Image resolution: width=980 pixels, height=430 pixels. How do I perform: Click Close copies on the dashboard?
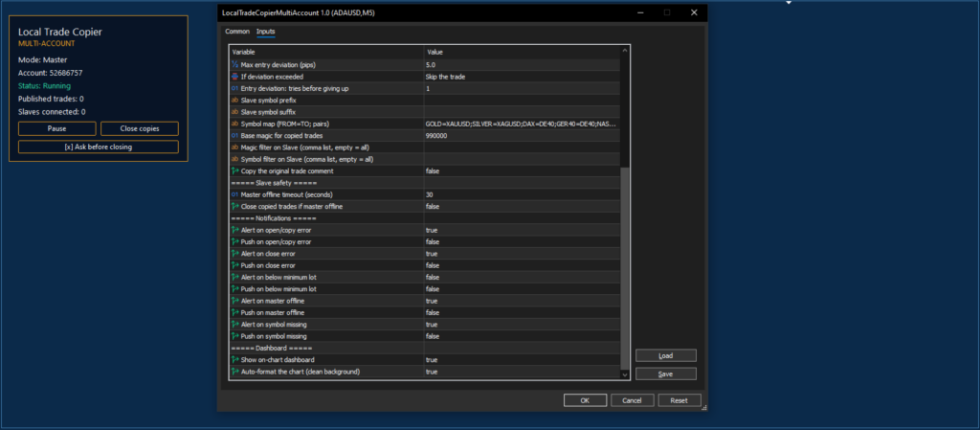point(140,128)
